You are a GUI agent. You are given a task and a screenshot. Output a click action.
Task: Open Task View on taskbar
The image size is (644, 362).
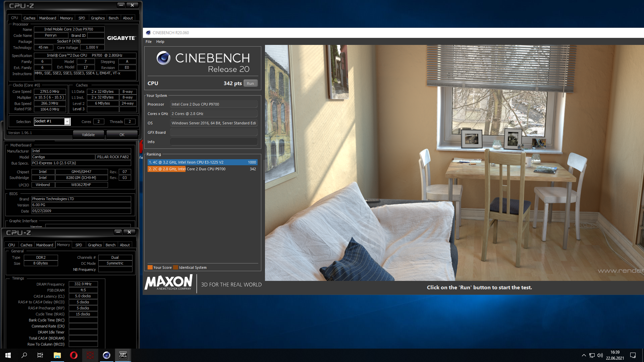(x=40, y=355)
